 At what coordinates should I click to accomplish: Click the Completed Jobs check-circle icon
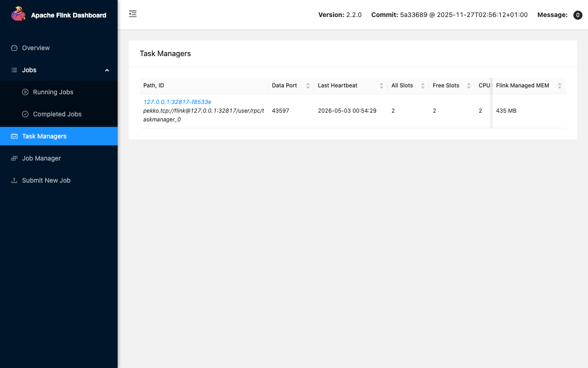(x=25, y=114)
